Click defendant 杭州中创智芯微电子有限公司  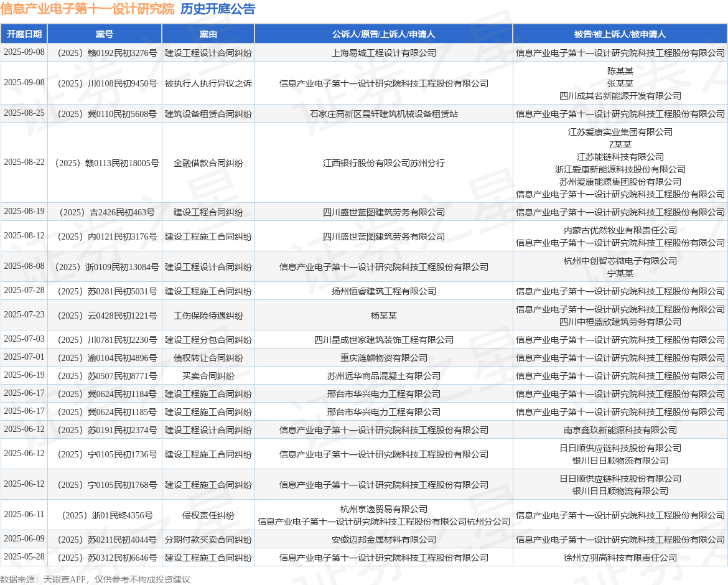620,261
